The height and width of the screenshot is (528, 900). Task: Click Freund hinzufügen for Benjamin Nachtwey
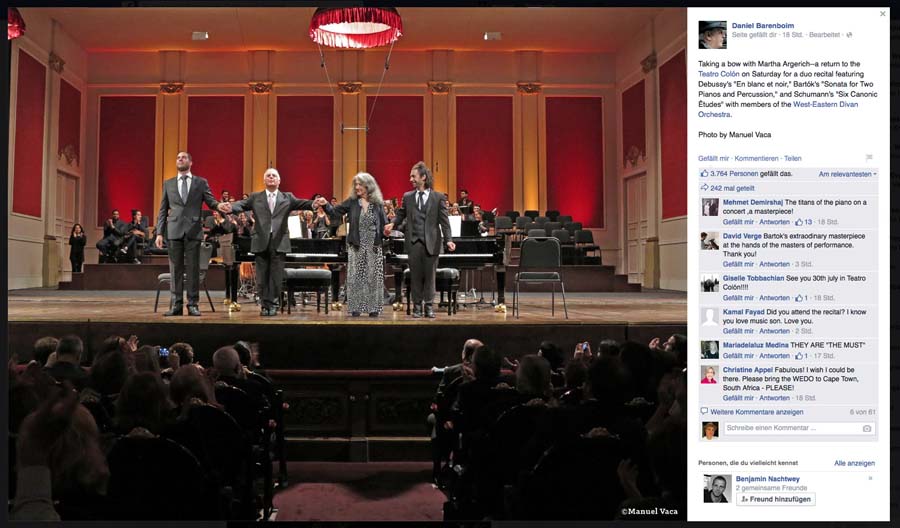click(x=775, y=499)
